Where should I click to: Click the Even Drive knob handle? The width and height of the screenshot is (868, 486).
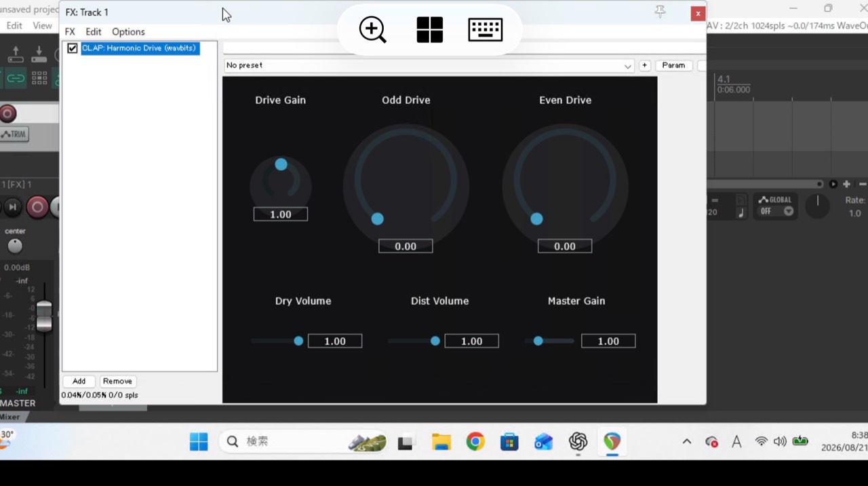pyautogui.click(x=536, y=219)
